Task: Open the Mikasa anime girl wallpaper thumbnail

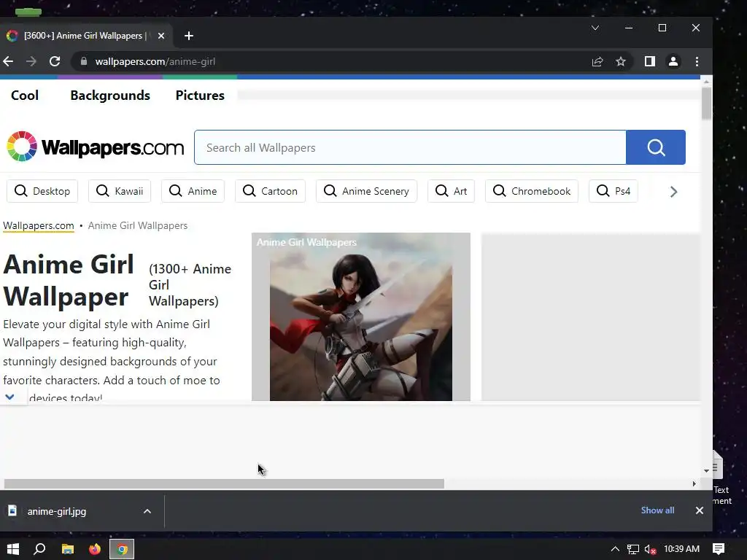Action: click(x=361, y=316)
